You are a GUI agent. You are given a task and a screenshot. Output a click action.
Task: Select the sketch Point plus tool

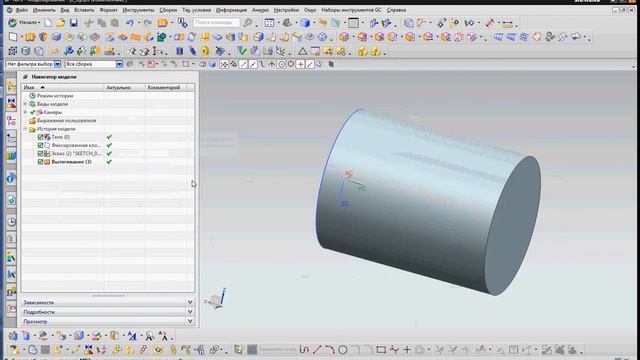click(x=407, y=350)
